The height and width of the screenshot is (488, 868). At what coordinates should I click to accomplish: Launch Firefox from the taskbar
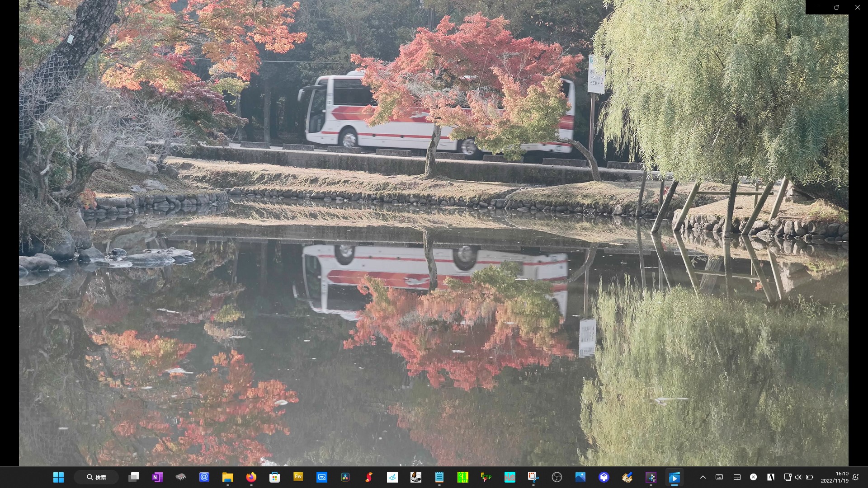tap(251, 477)
